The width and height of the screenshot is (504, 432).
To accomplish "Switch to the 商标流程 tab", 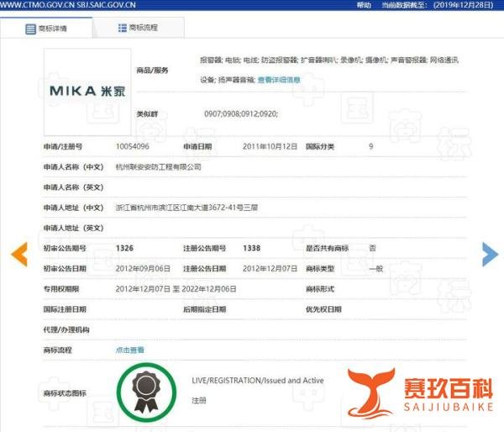I will click(139, 28).
